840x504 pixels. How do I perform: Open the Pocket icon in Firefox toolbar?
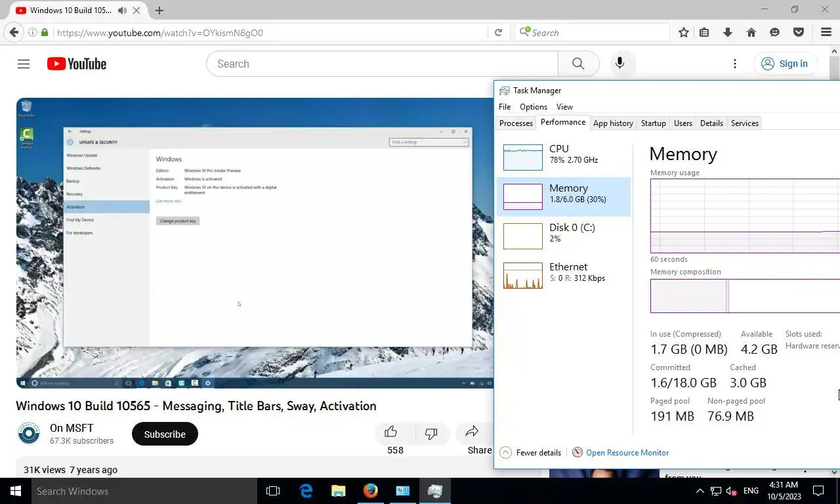[x=799, y=33]
